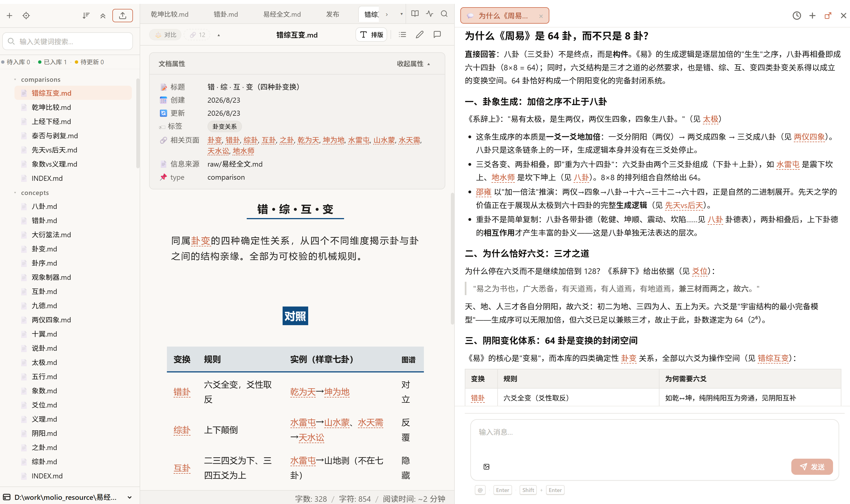Open the sort order icon

pyautogui.click(x=86, y=16)
